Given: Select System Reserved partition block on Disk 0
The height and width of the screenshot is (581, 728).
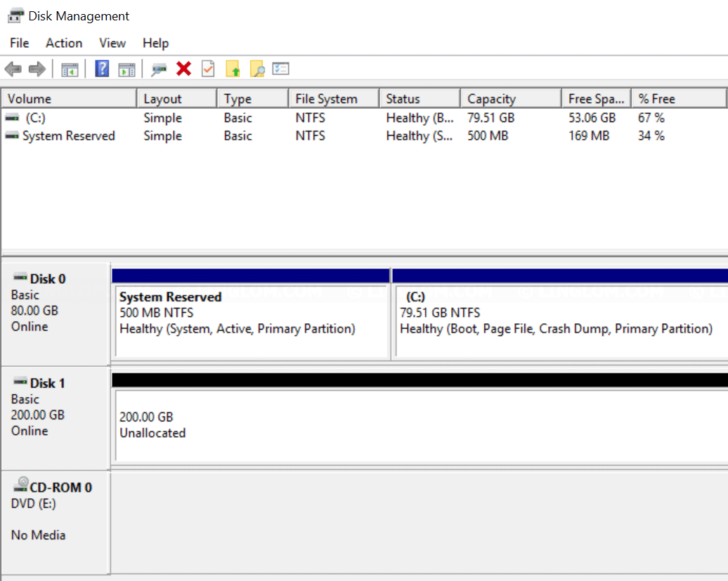Looking at the screenshot, I should (x=251, y=322).
